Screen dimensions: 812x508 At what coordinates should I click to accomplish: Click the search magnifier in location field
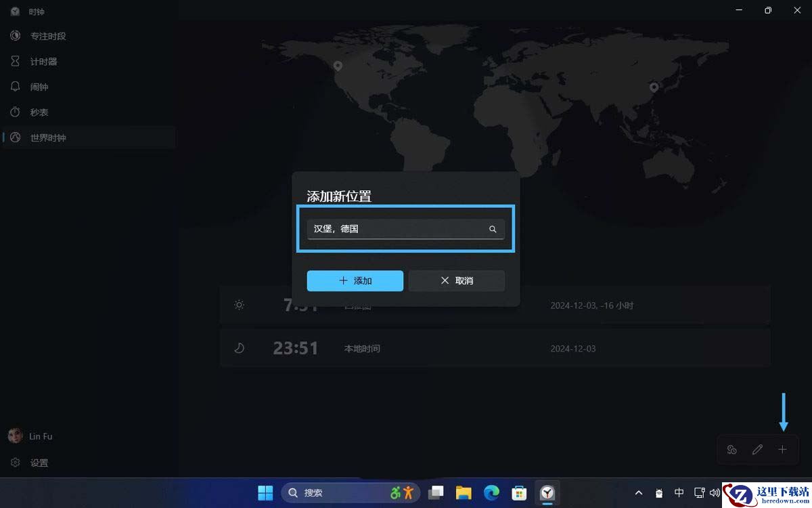(x=493, y=230)
